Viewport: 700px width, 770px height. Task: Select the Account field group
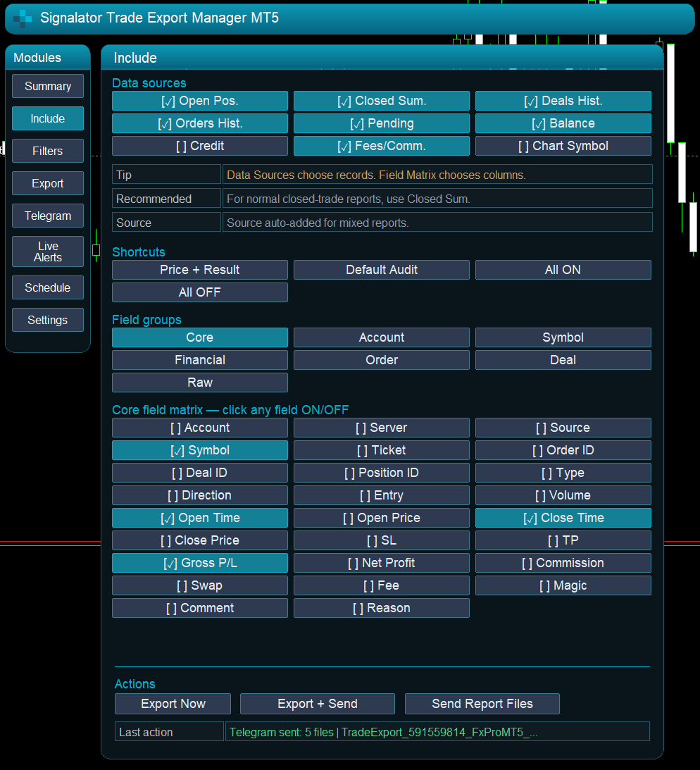pyautogui.click(x=382, y=337)
